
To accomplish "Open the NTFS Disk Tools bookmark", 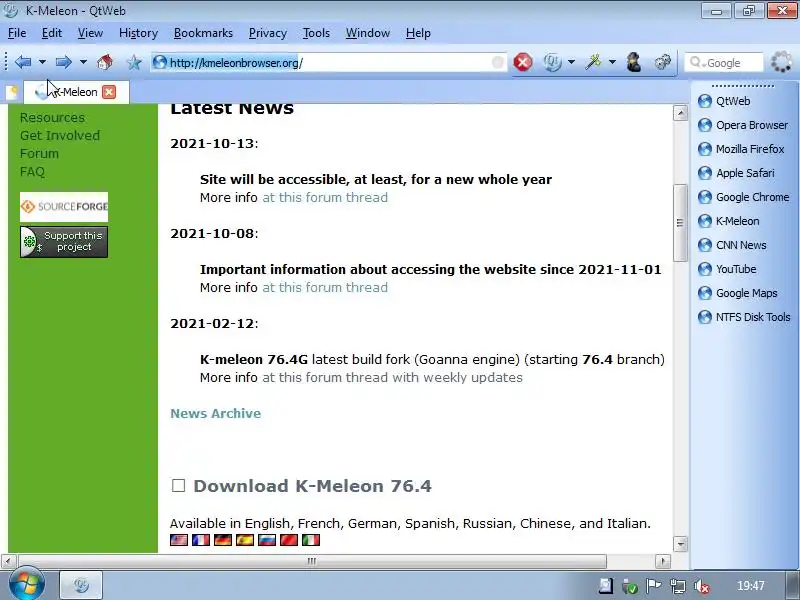I will click(x=744, y=317).
